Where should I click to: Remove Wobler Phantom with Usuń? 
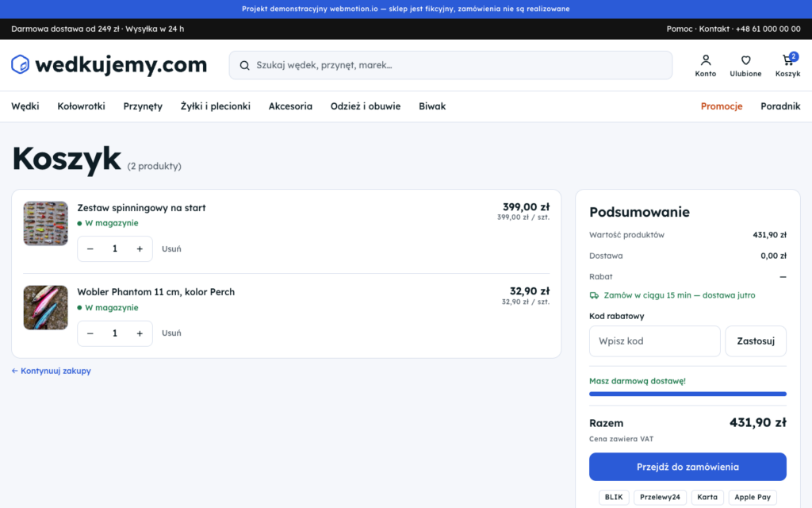tap(171, 333)
